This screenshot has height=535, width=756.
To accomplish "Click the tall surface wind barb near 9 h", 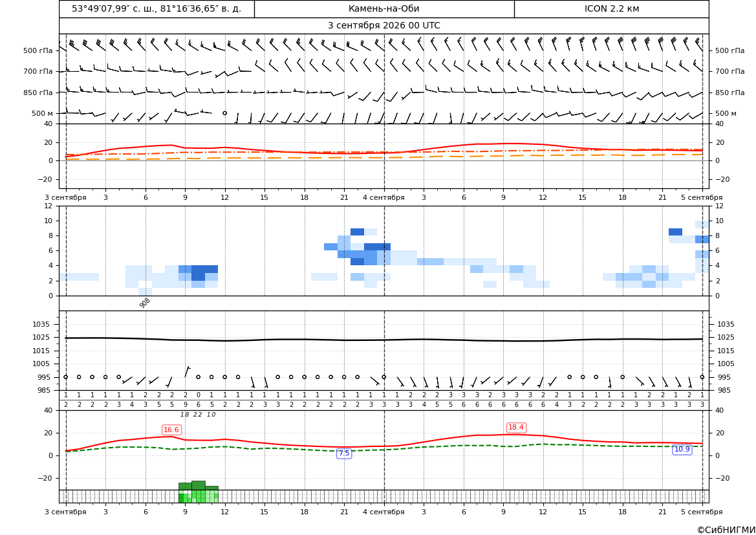I will [x=188, y=371].
